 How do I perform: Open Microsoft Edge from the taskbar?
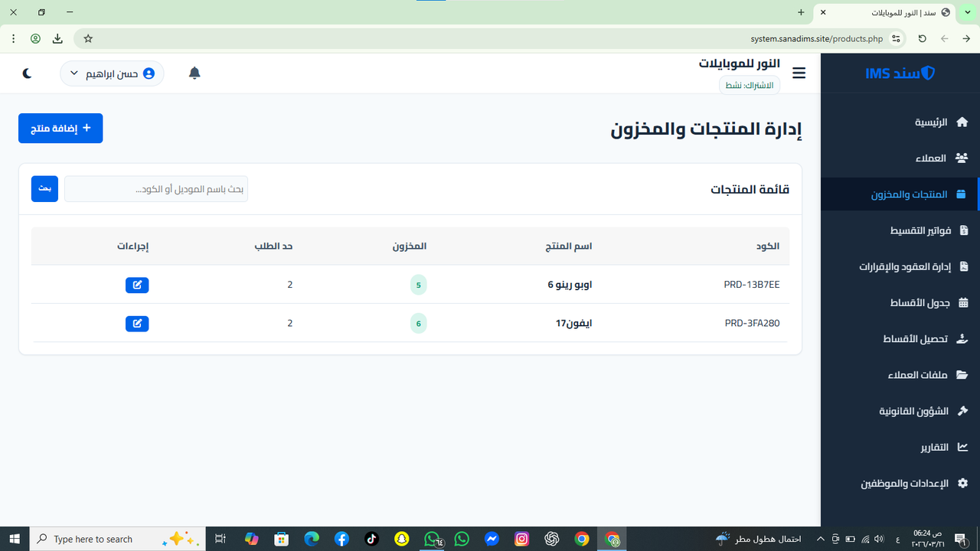(312, 539)
